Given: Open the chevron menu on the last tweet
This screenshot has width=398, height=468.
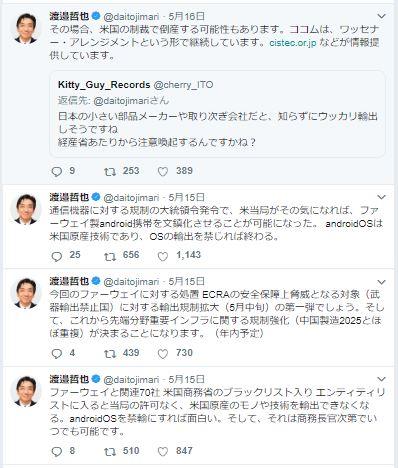Looking at the screenshot, I should (381, 379).
